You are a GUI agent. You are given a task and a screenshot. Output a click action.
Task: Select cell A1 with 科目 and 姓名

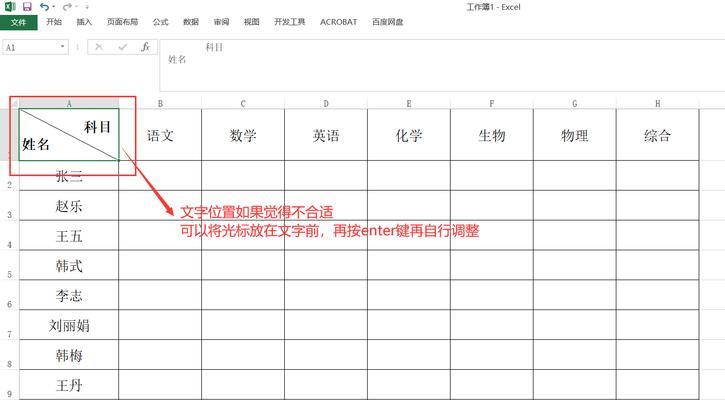pos(69,135)
